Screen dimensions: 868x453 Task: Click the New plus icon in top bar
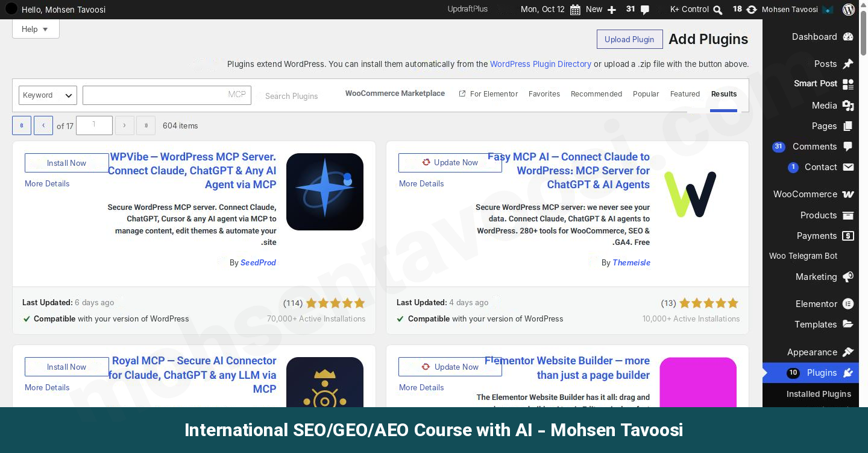click(x=612, y=10)
